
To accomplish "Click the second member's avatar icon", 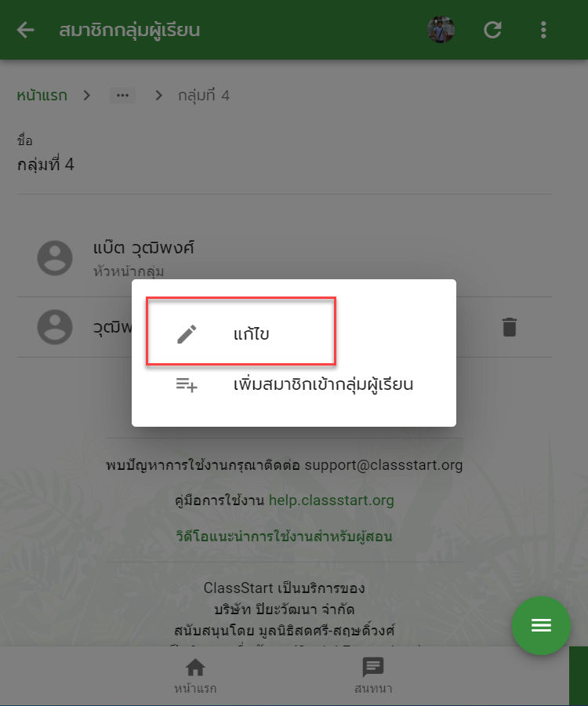I will pyautogui.click(x=55, y=327).
